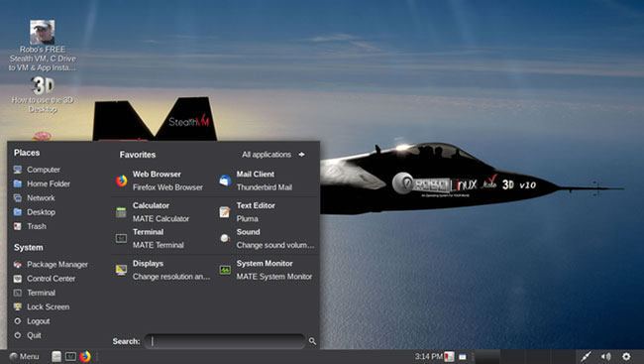Click the magnifier icon beside the search box

[x=312, y=341]
